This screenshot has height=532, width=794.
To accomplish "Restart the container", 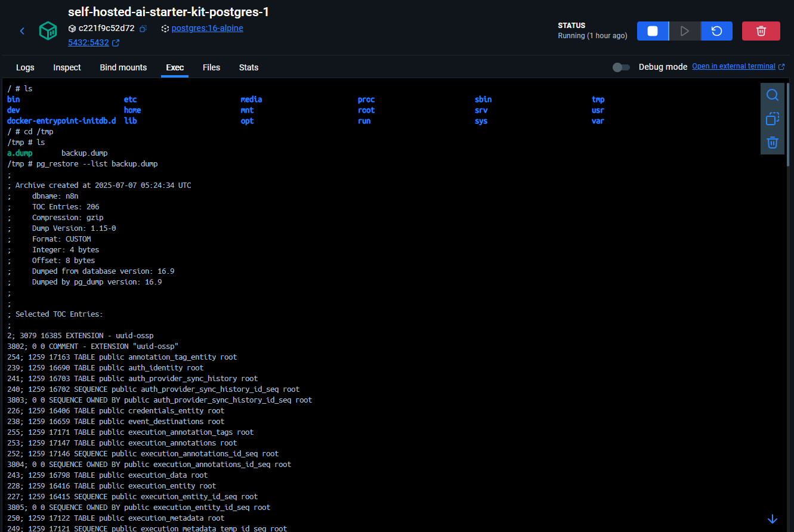I will coord(716,31).
